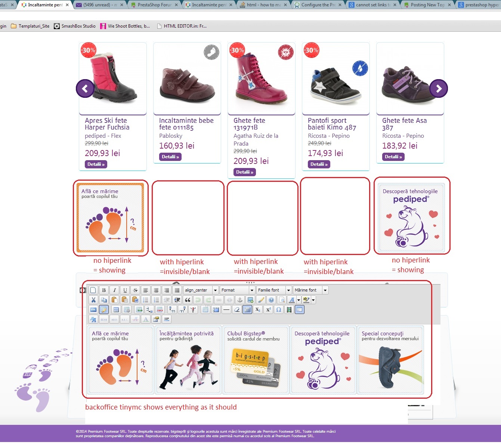Click the Subscript X₂ icon

pos(258,309)
